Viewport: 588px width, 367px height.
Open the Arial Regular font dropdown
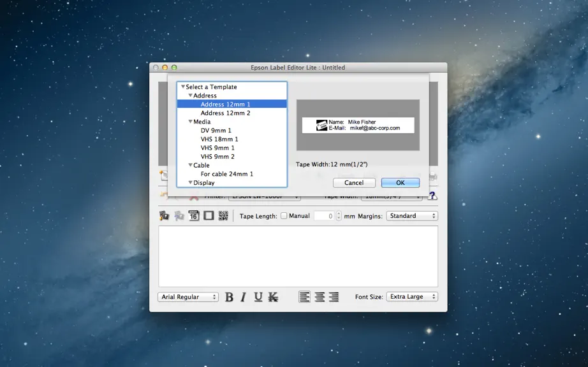click(x=188, y=297)
